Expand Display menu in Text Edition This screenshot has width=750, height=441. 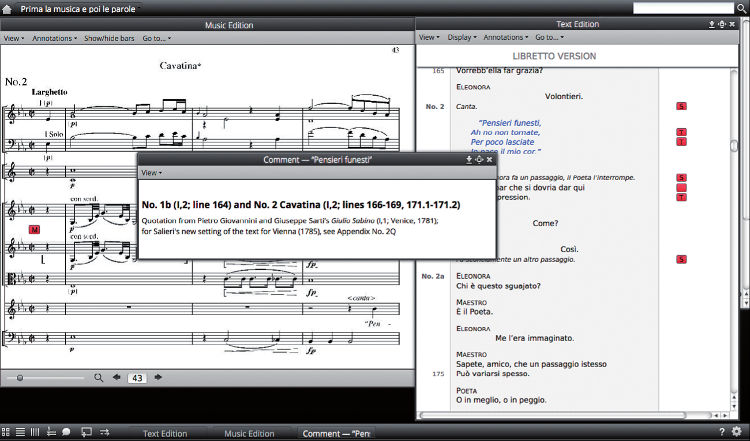[460, 37]
